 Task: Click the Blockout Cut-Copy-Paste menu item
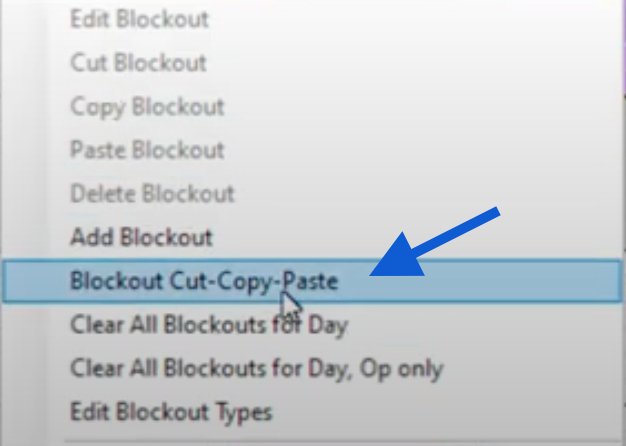pos(204,281)
